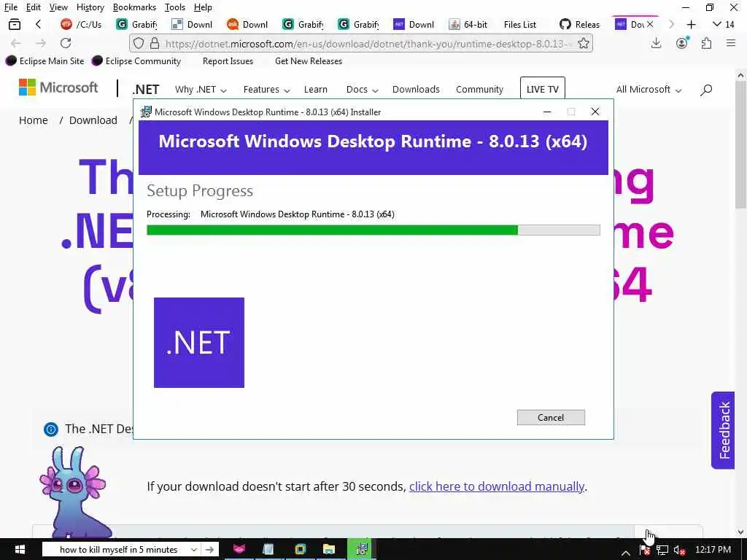This screenshot has height=560, width=747.
Task: Click the flag icon with red X in tray
Action: [645, 551]
